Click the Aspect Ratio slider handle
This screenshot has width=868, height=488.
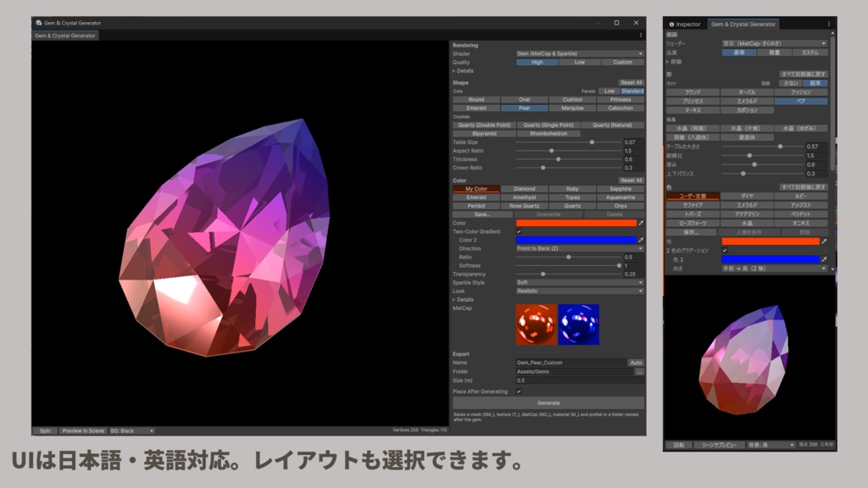(551, 151)
